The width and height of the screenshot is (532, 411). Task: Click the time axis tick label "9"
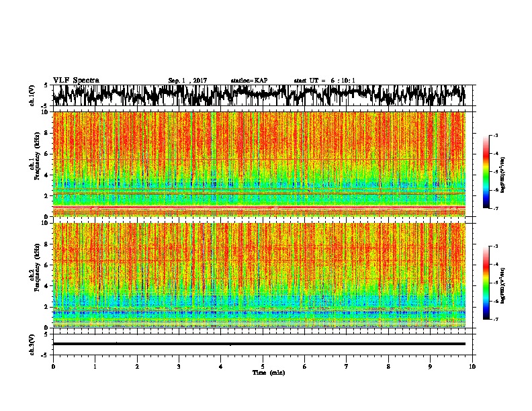coord(430,367)
